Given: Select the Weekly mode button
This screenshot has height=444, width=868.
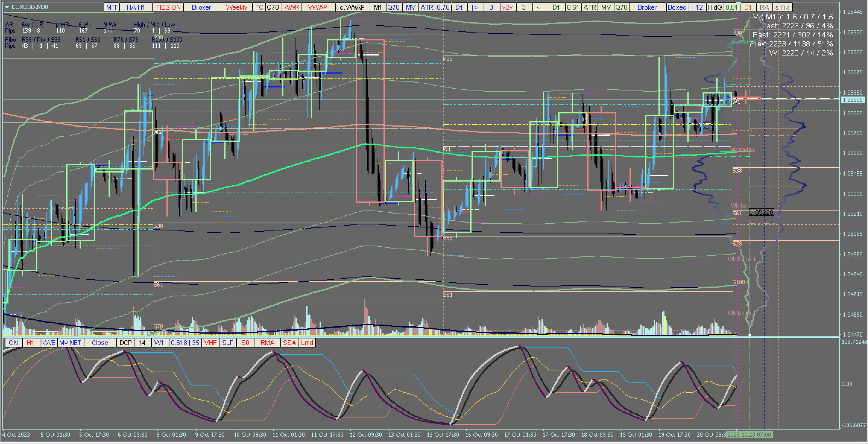Looking at the screenshot, I should pyautogui.click(x=236, y=7).
